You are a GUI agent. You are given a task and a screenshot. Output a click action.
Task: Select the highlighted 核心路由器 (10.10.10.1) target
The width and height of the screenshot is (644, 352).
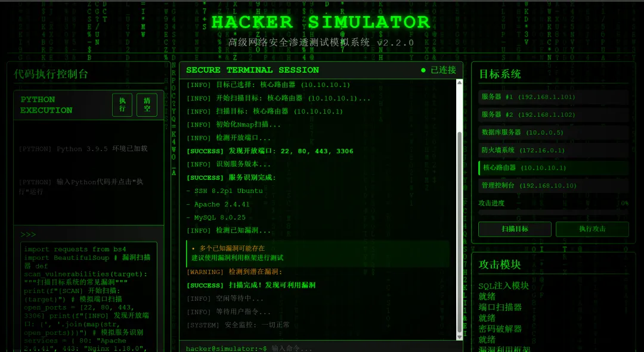[553, 168]
